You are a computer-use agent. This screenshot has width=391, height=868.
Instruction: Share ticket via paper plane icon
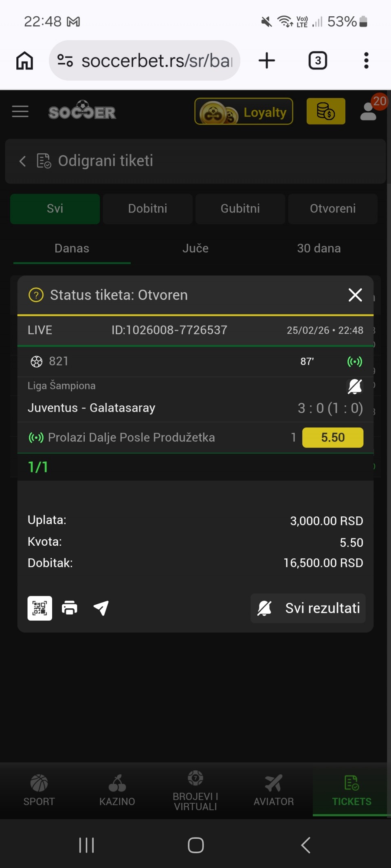[x=101, y=608]
